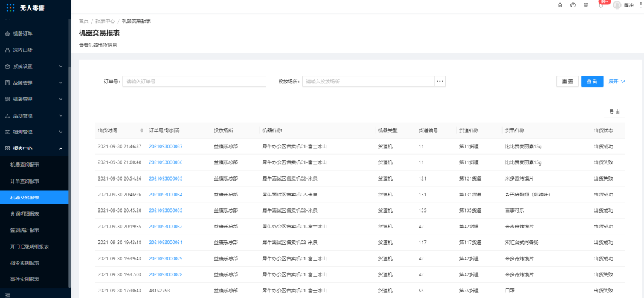Viewport: 644px width, 299px height.
Task: Click the 投放场所 input field
Action: [x=369, y=82]
